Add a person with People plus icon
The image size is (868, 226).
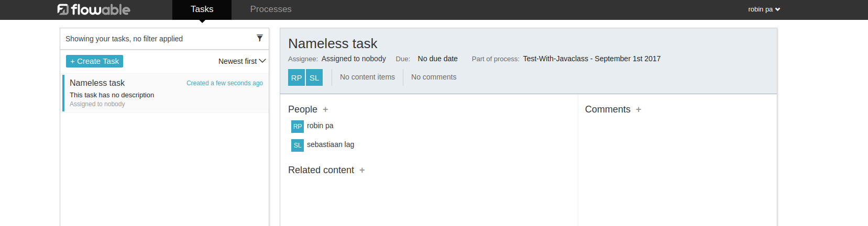click(x=325, y=110)
